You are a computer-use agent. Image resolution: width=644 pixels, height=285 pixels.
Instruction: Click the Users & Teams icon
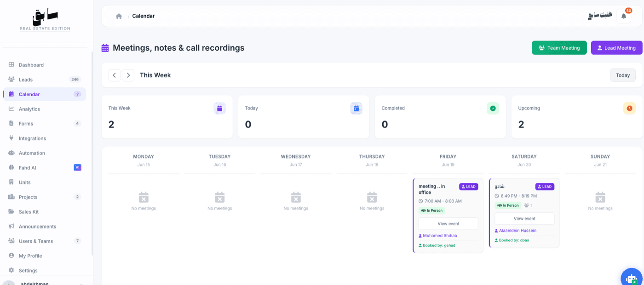point(11,241)
